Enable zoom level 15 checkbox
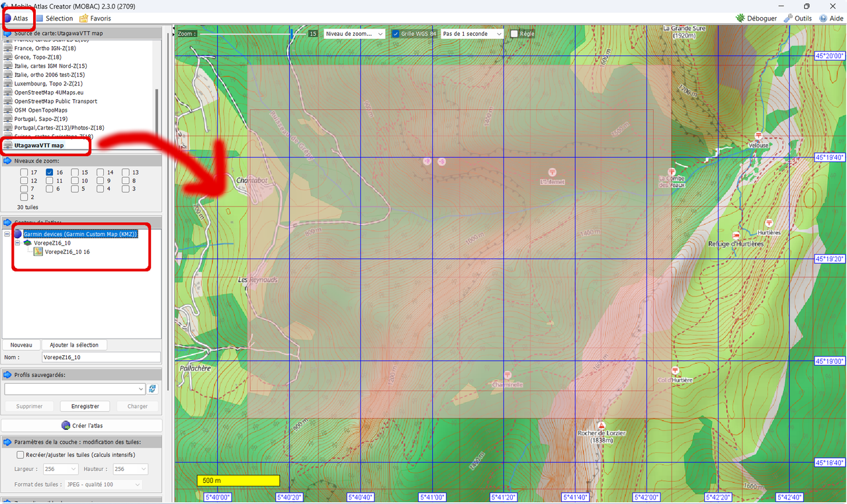847x504 pixels. pos(75,172)
